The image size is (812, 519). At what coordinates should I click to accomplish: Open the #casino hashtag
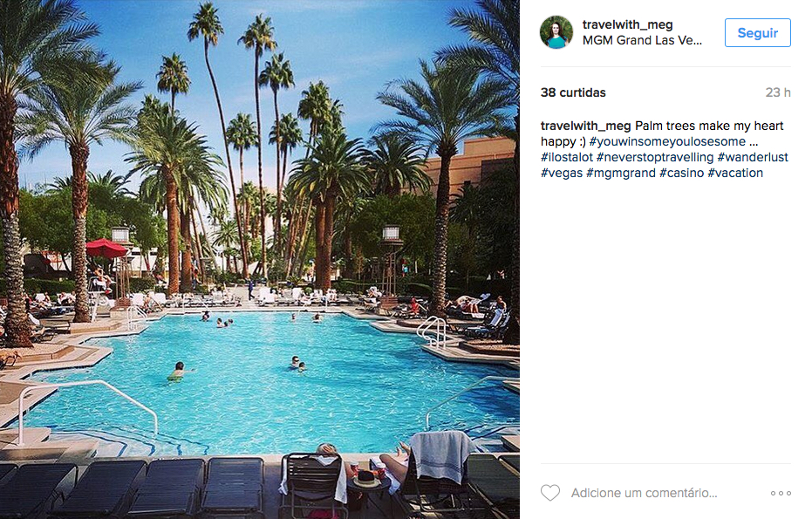[x=681, y=173]
